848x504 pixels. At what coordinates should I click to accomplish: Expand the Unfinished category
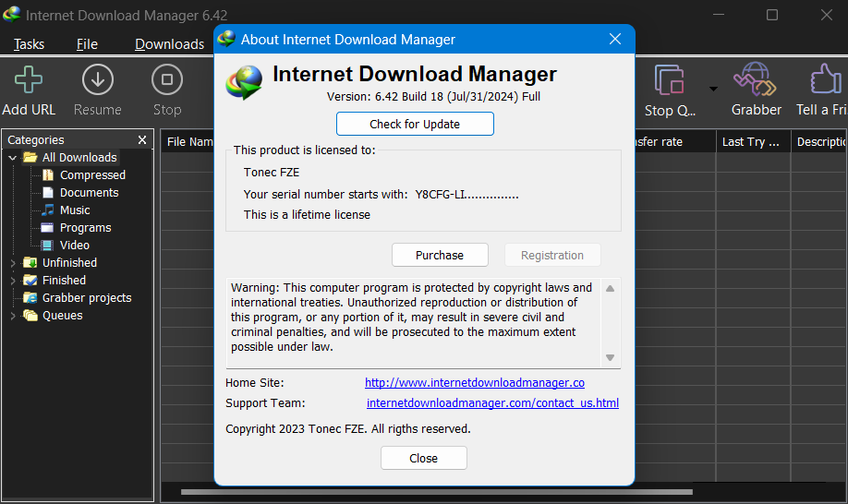coord(12,263)
